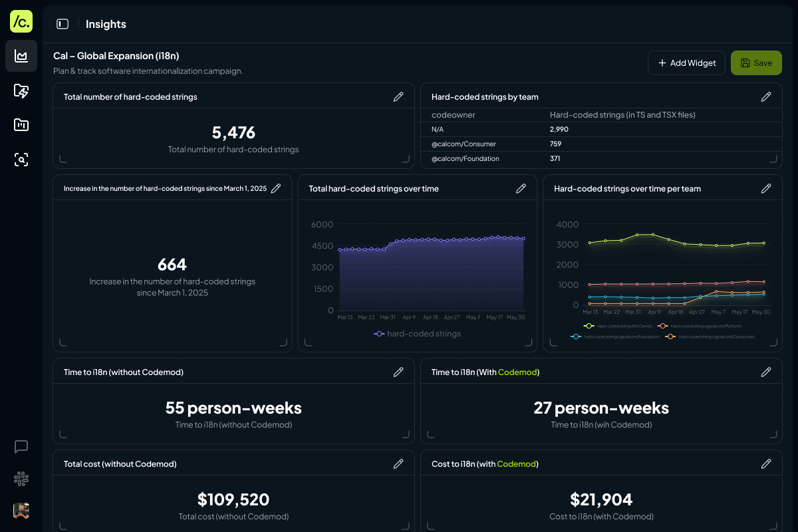Viewport: 798px width, 532px height.
Task: Edit the Hard-coded strings by team widget
Action: coord(766,96)
